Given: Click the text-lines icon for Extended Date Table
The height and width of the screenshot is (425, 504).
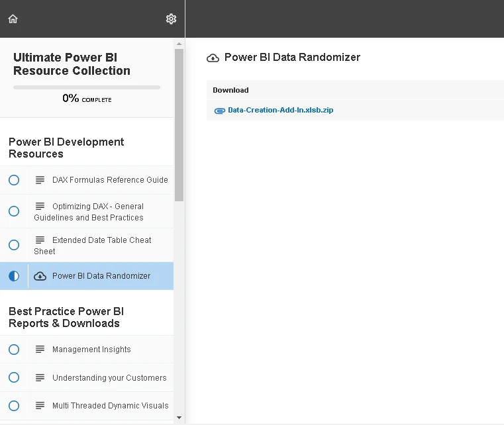Looking at the screenshot, I should point(40,240).
